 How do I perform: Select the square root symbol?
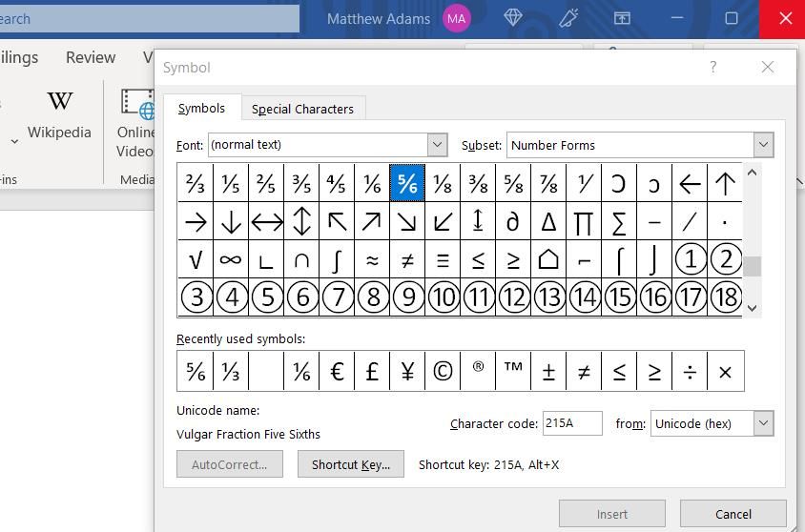click(196, 259)
